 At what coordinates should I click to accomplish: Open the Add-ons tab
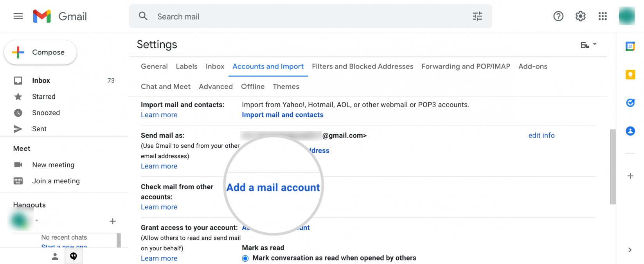[533, 66]
